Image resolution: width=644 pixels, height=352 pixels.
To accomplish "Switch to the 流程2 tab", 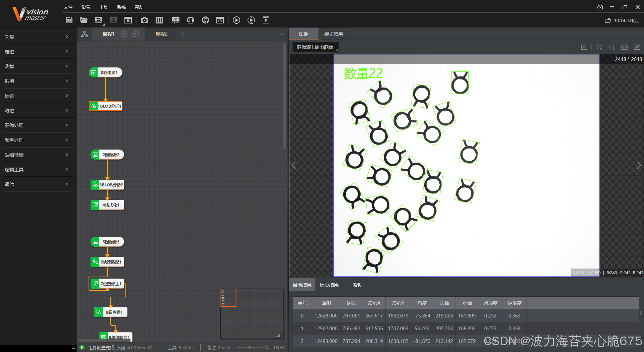I will 161,34.
